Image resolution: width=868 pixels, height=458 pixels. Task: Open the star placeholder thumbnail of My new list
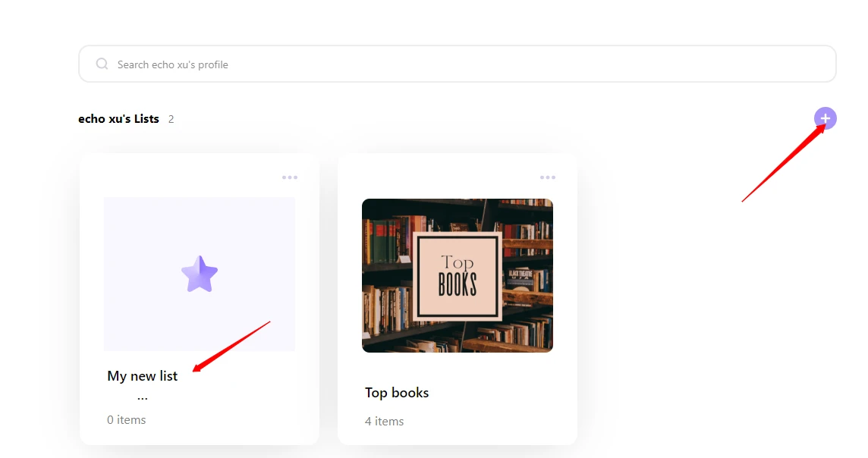pyautogui.click(x=200, y=274)
